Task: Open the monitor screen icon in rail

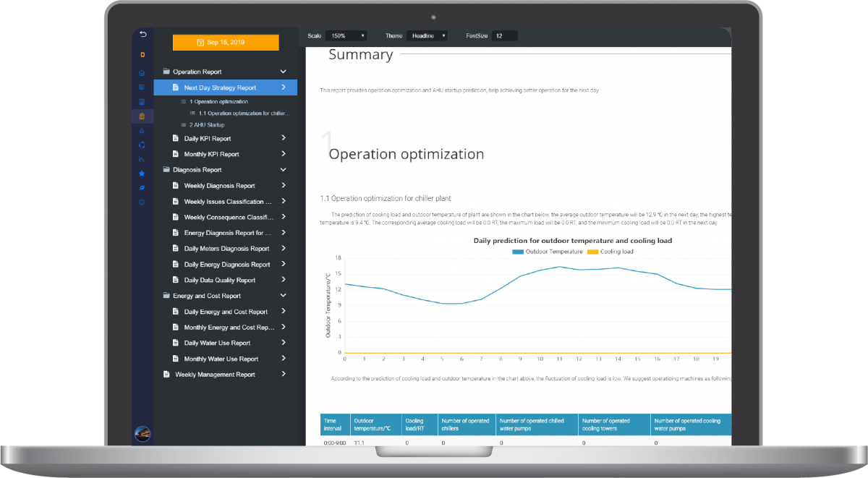Action: (x=142, y=87)
